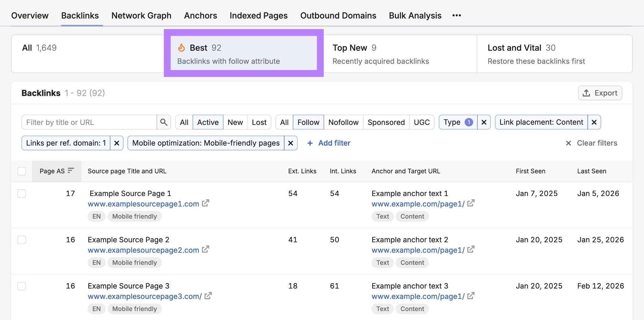Open external link icon for examplesourcepage3.com
The height and width of the screenshot is (320, 644).
tap(208, 296)
